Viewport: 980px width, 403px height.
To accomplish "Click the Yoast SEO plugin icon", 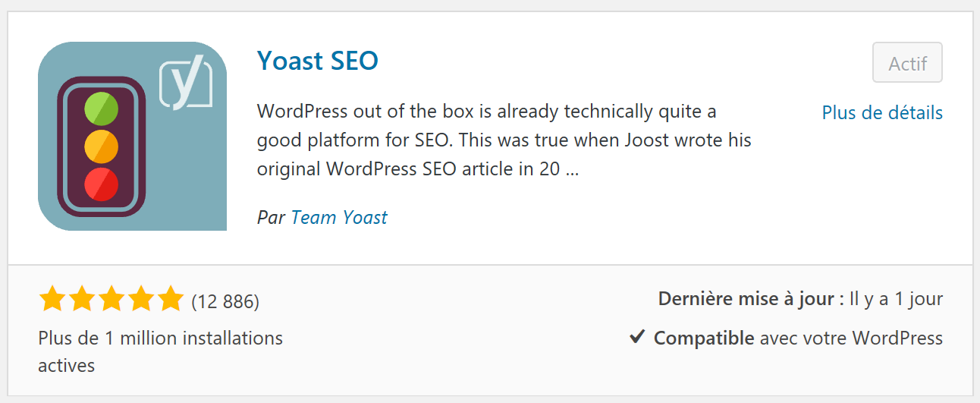I will [132, 136].
